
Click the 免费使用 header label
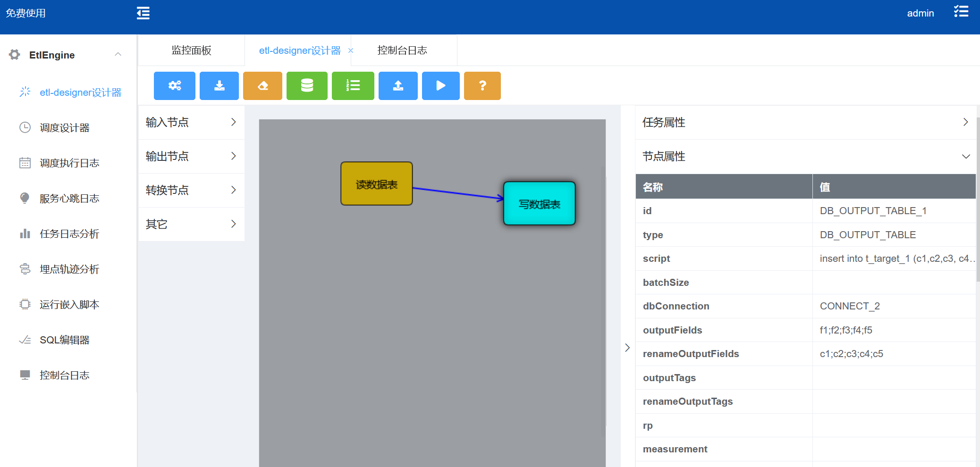coord(25,13)
